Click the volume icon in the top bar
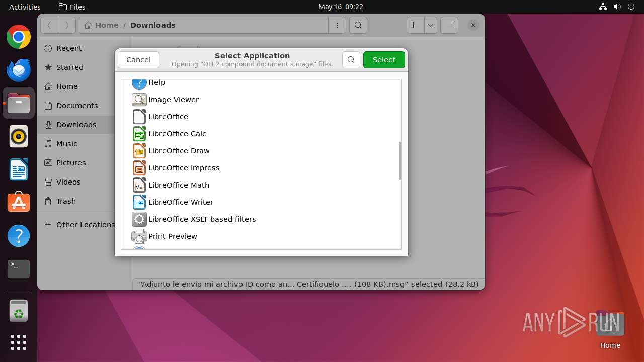This screenshot has width=644, height=362. pos(617,7)
